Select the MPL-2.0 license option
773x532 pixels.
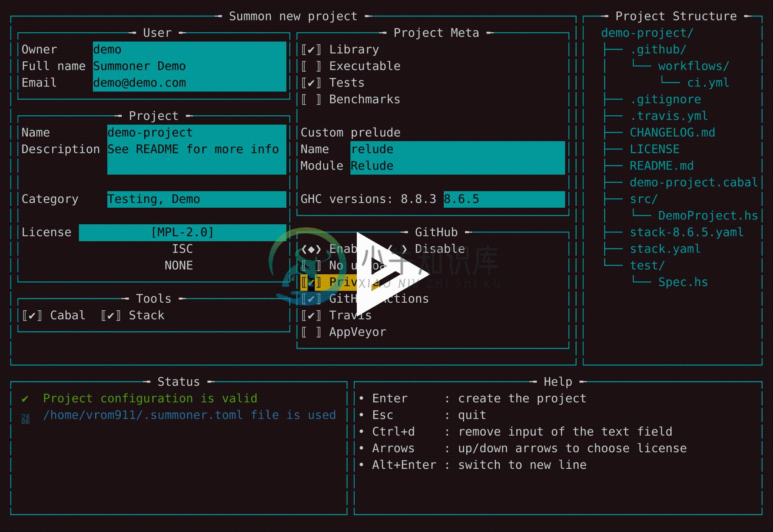pyautogui.click(x=182, y=232)
